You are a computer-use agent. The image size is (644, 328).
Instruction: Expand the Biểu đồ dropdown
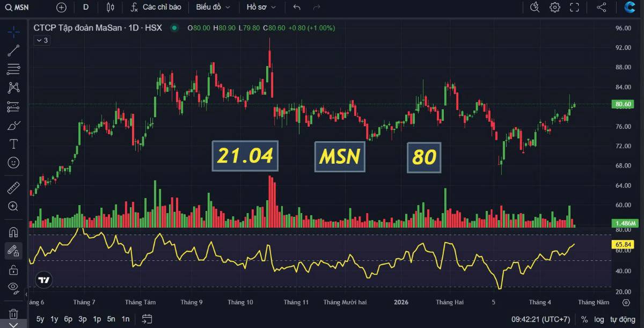click(x=213, y=7)
